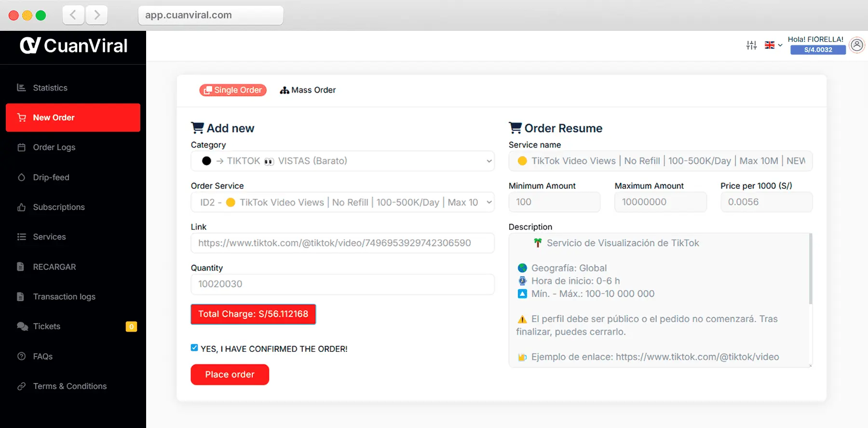Open Tickets in the sidebar
Screen dimensions: 868x428
click(x=73, y=326)
